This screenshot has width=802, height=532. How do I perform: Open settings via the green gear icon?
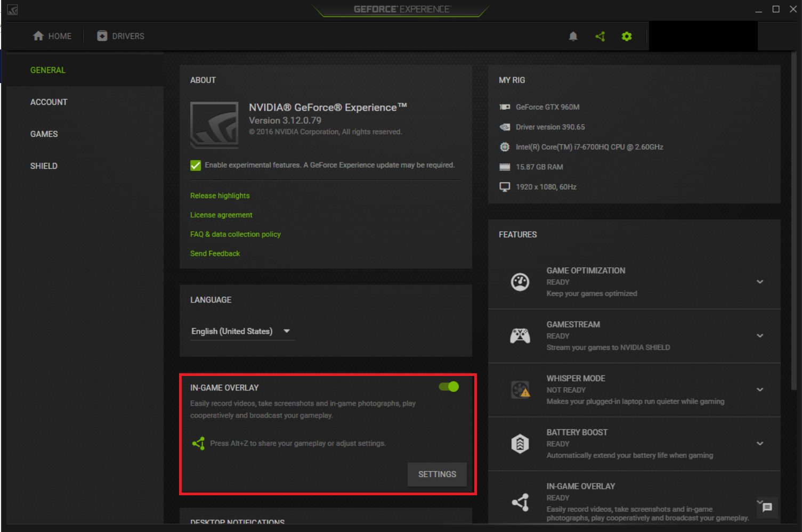pos(627,36)
